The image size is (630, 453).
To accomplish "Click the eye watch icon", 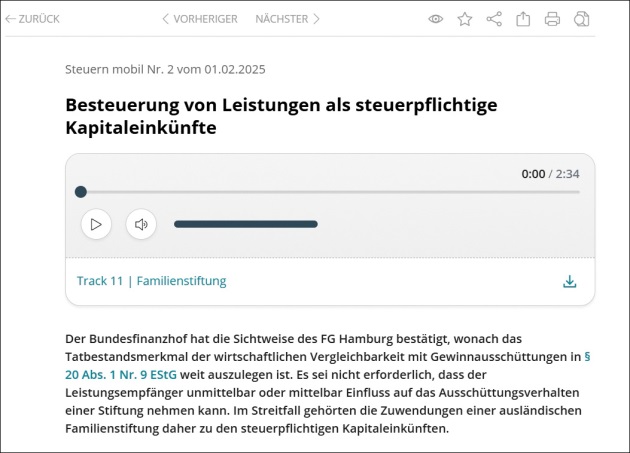I will (x=435, y=19).
